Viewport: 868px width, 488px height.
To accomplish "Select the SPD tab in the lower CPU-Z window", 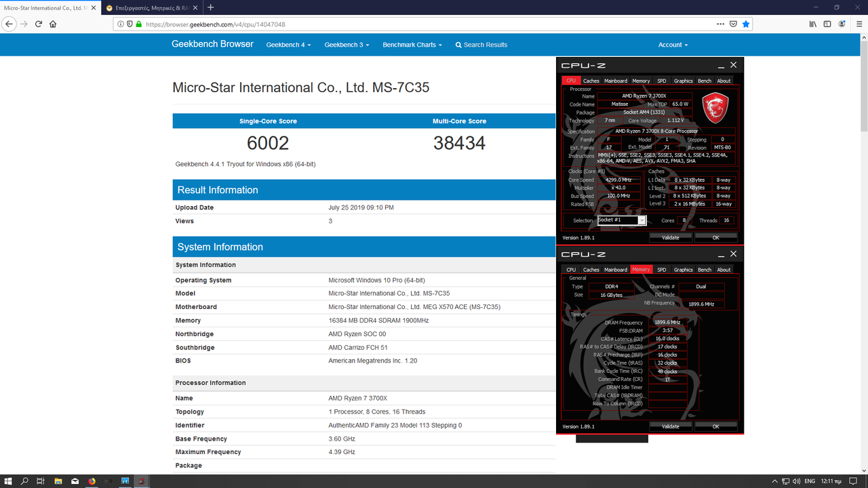I will 662,270.
